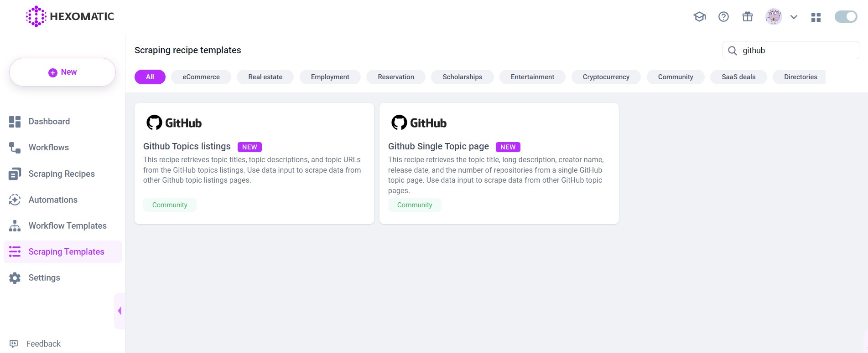This screenshot has width=868, height=353.
Task: Filter templates by Directories
Action: 799,77
